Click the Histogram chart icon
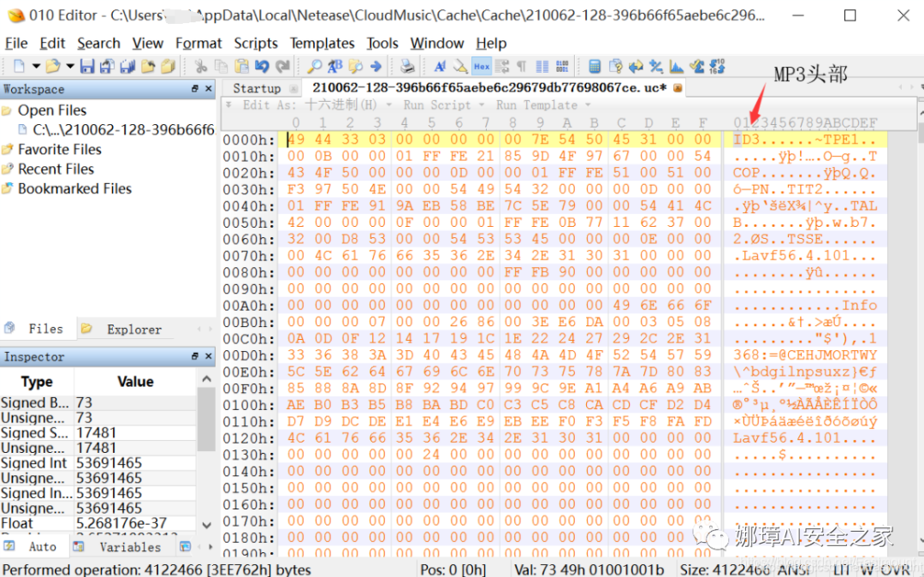 coord(677,66)
